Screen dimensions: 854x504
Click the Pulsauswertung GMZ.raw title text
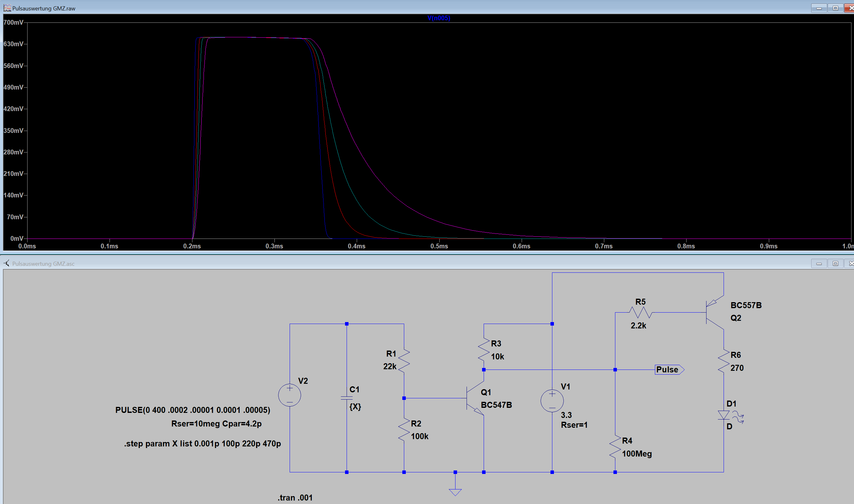click(x=44, y=9)
